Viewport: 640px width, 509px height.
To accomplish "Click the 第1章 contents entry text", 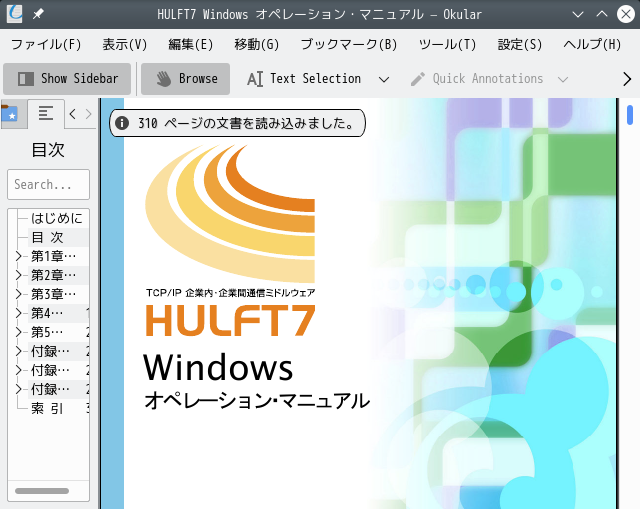I will pyautogui.click(x=53, y=256).
